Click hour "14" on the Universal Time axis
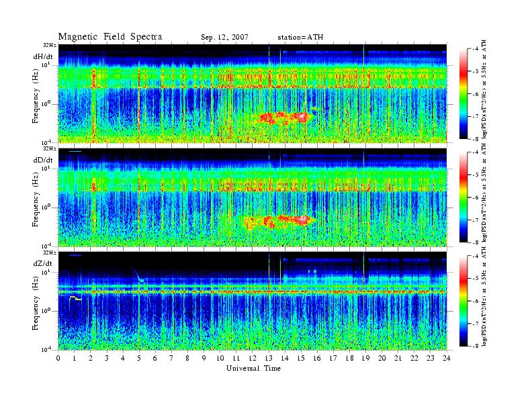The height and width of the screenshot is (411, 532). click(x=285, y=359)
